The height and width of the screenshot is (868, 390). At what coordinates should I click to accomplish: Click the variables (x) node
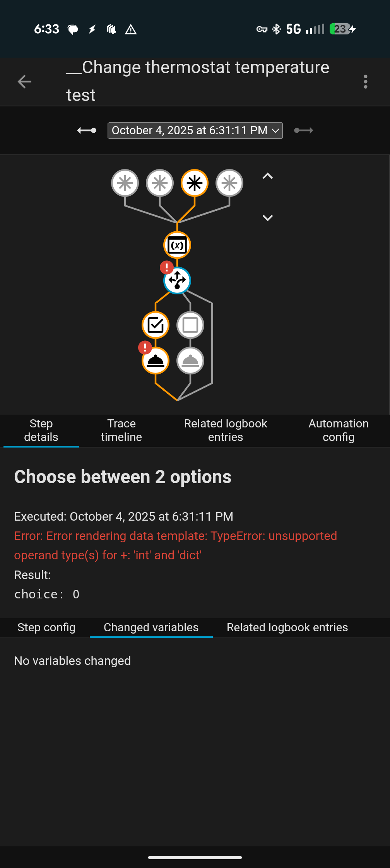(x=177, y=245)
